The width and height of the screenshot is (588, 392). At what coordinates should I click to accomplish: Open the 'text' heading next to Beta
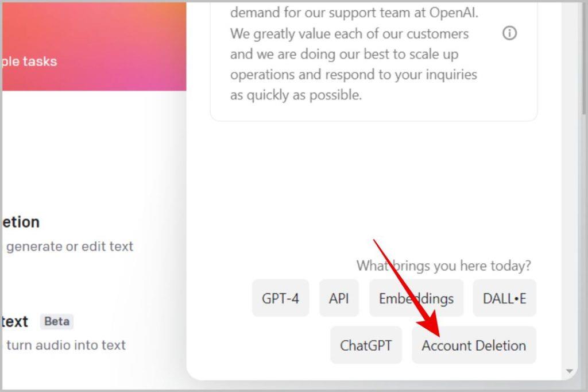click(x=15, y=321)
